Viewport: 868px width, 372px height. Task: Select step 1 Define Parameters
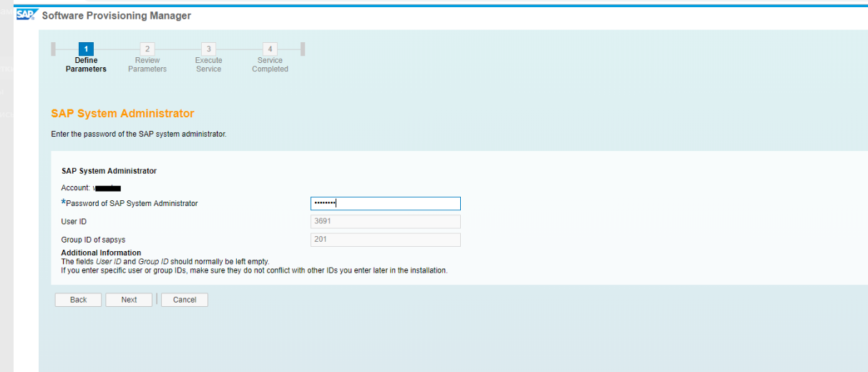86,58
